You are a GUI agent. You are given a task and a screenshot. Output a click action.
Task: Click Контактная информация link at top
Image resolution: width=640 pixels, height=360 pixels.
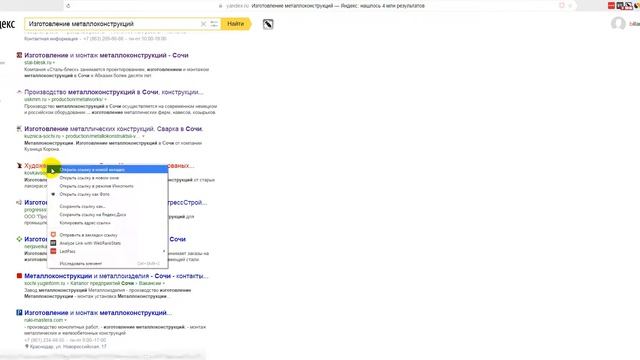pos(51,39)
